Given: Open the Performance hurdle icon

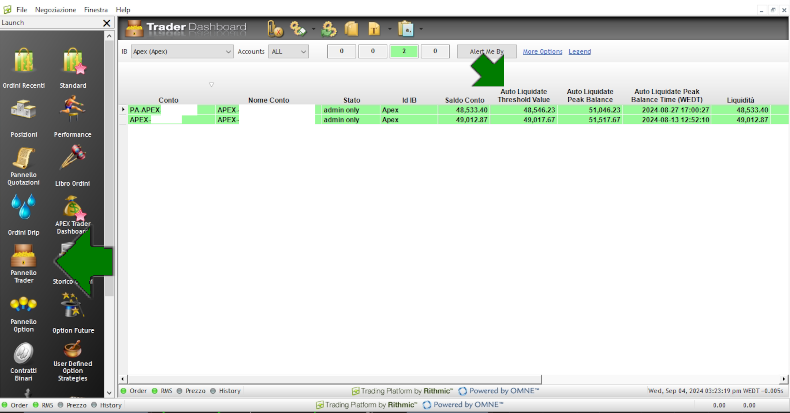Looking at the screenshot, I should coord(73,112).
